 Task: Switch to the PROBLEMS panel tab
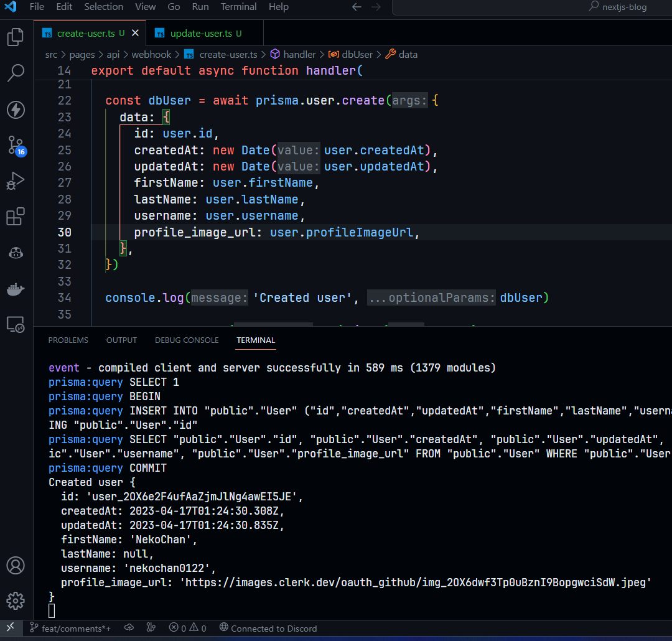(x=68, y=340)
